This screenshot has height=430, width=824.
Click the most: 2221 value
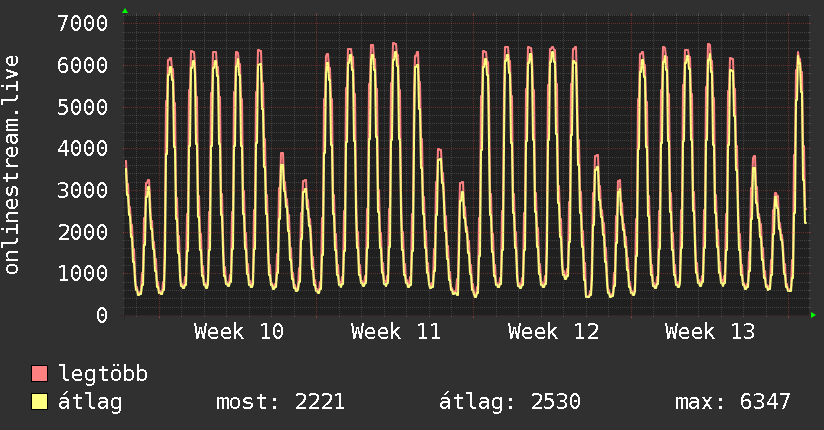pos(281,402)
